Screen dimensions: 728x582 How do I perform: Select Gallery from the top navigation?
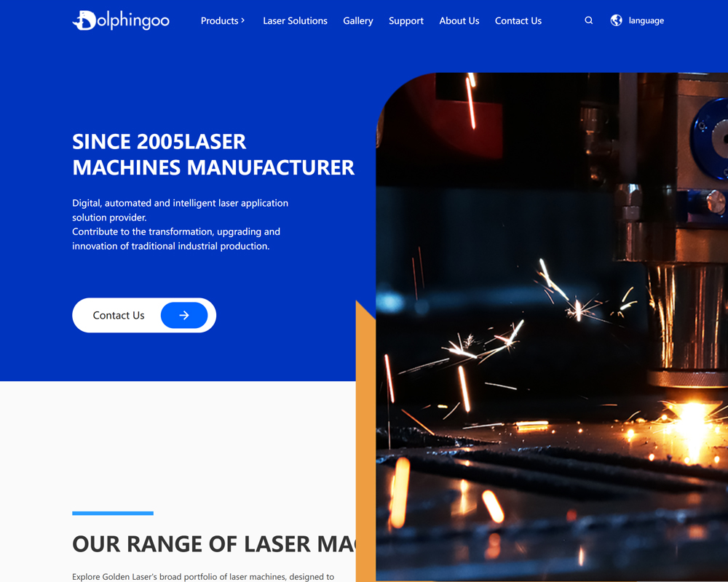[x=358, y=20]
